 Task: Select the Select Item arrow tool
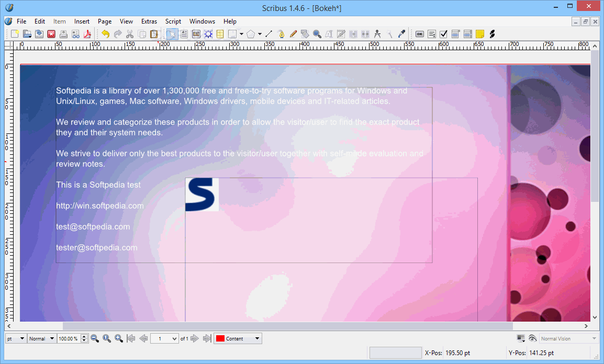tap(172, 34)
